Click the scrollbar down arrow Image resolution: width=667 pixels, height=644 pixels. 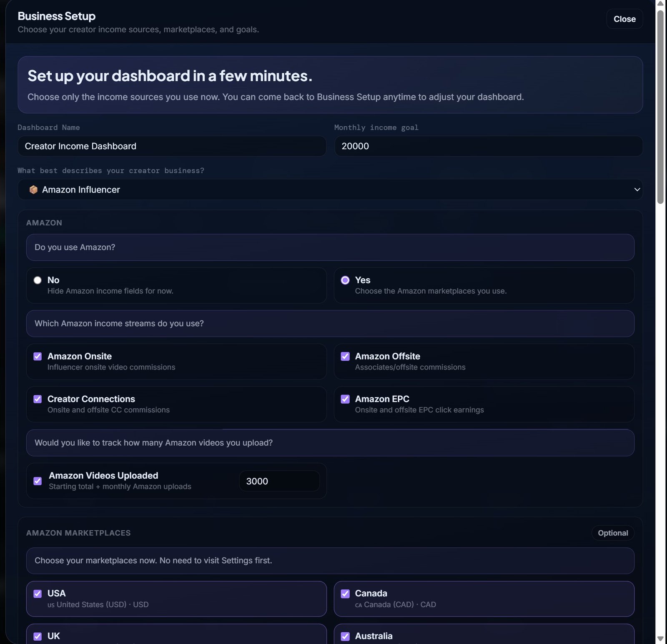(660, 639)
